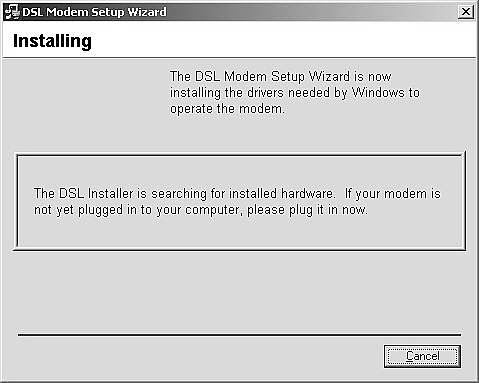
Task: Cancel the driver installation
Action: point(422,356)
